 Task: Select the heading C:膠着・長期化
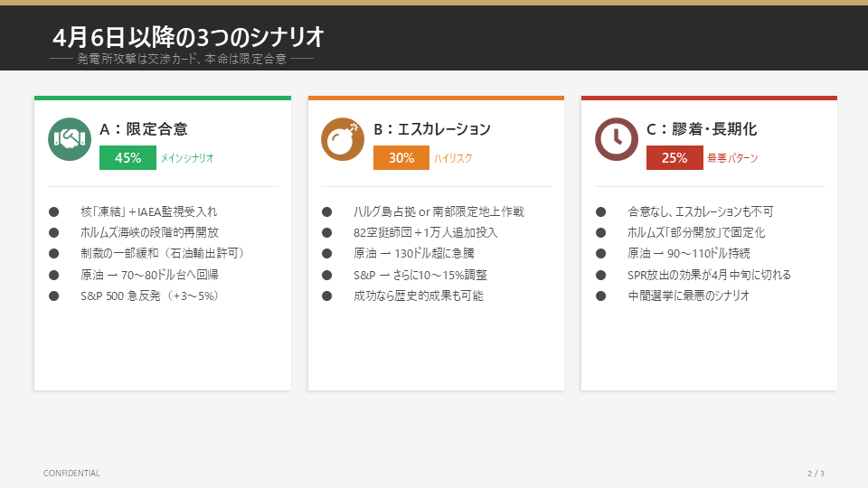[702, 129]
